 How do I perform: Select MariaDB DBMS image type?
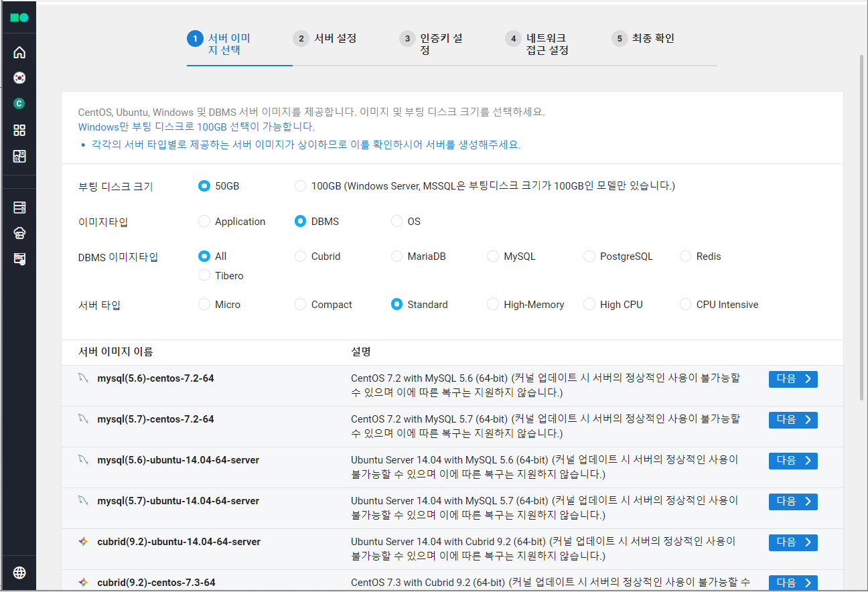[397, 256]
